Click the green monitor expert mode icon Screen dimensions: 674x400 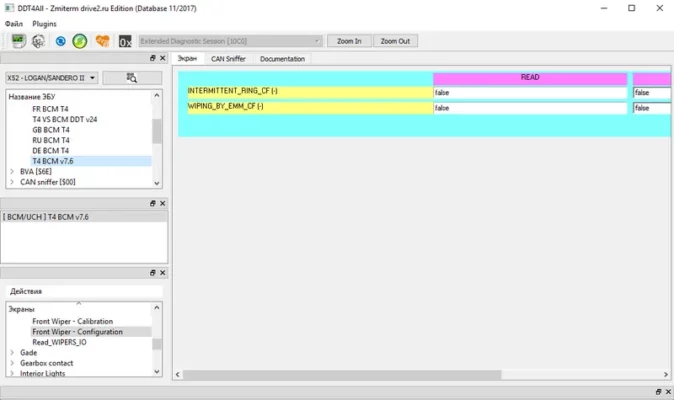[18, 41]
